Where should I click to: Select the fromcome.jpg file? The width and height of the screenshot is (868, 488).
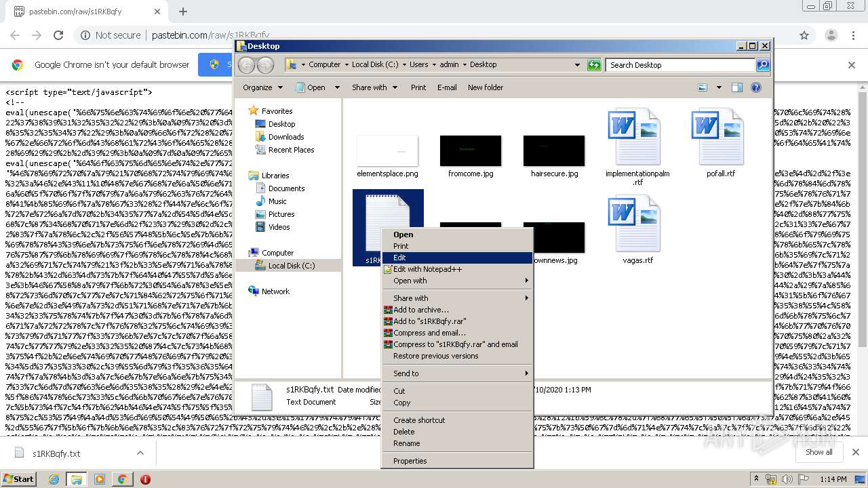pos(471,150)
